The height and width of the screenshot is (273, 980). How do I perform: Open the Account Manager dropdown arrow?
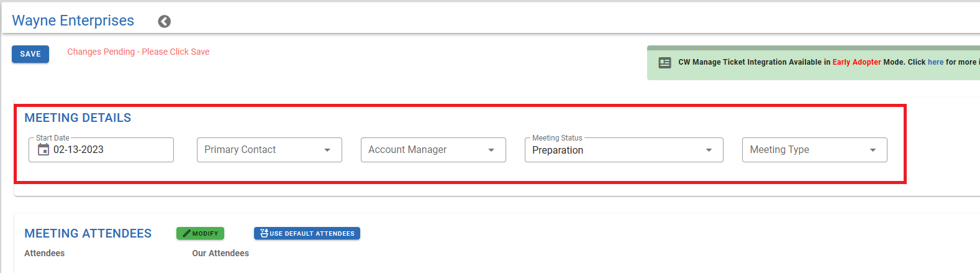point(491,150)
